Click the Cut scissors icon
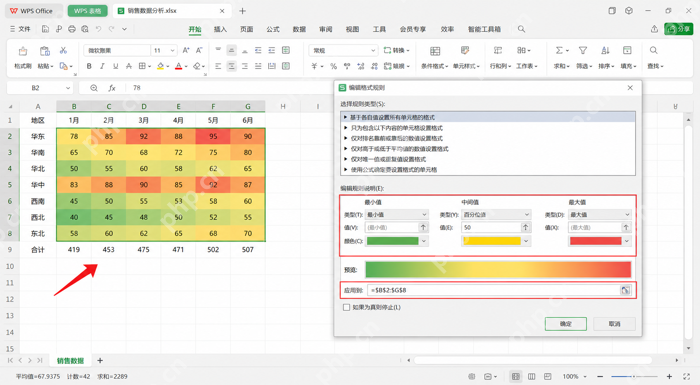 tap(63, 50)
